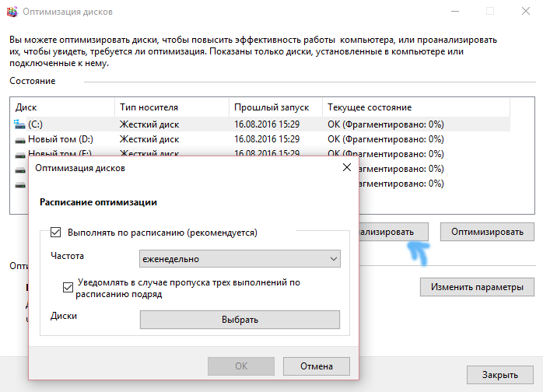Close the main Оптимизация дисков window
Viewport: 543px width, 392px height.
(526, 12)
